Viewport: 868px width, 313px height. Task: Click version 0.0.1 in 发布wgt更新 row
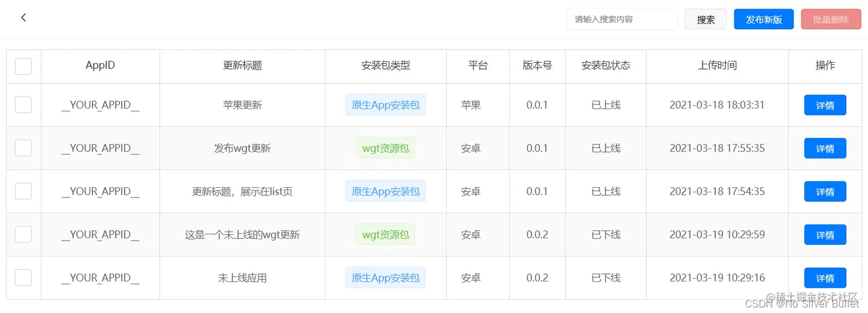point(537,148)
